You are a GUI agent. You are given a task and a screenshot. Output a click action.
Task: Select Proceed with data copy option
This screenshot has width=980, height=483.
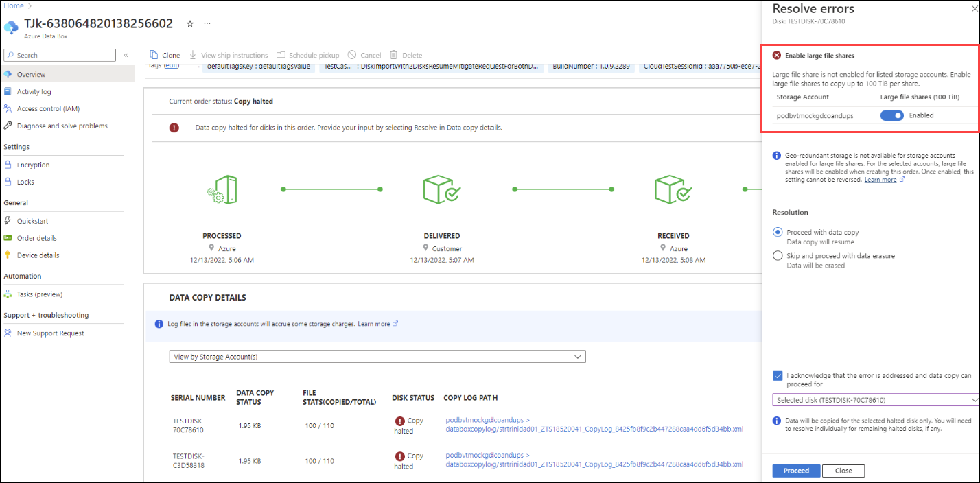(x=778, y=232)
